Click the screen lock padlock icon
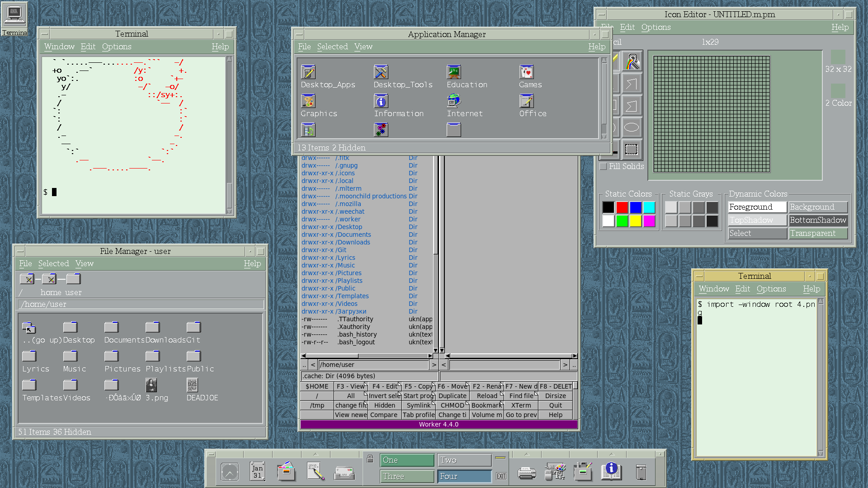Screen dimensions: 868x488 (x=370, y=459)
